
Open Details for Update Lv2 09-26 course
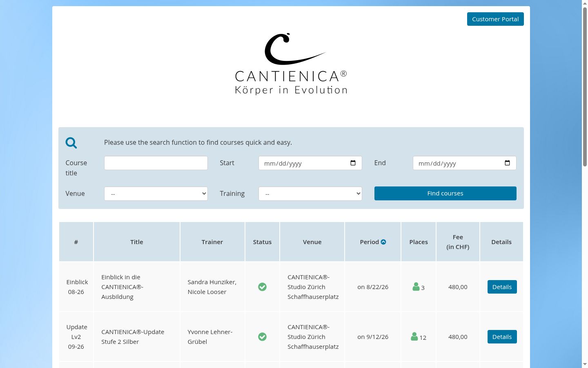(502, 337)
